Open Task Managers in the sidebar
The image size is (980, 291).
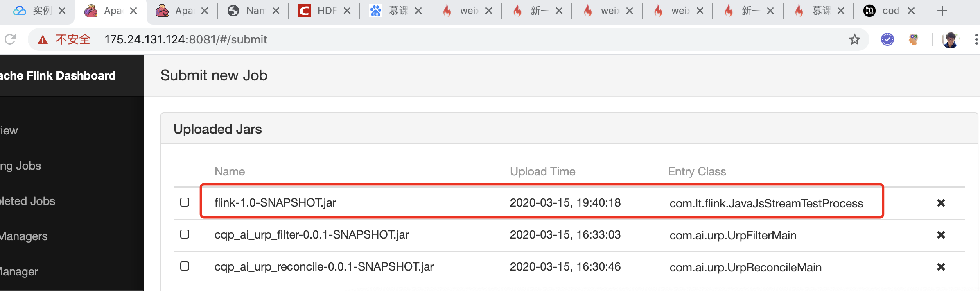24,236
